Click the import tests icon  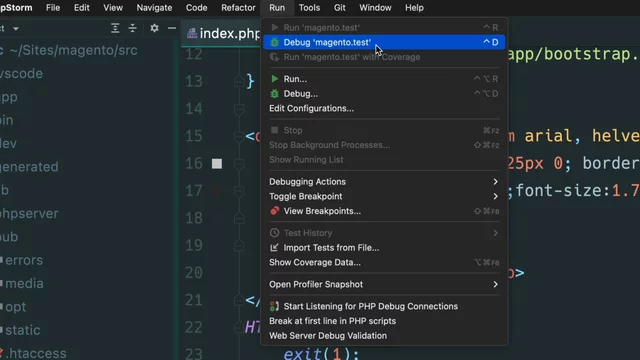click(274, 247)
